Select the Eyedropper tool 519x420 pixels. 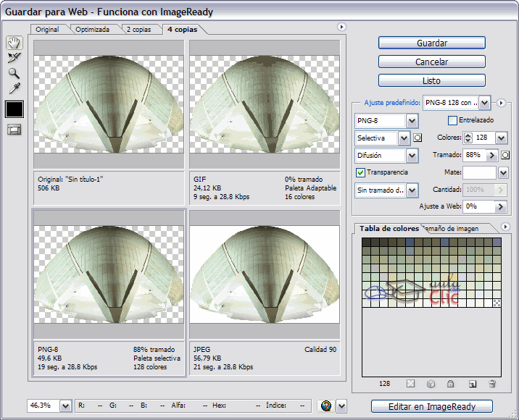(14, 88)
